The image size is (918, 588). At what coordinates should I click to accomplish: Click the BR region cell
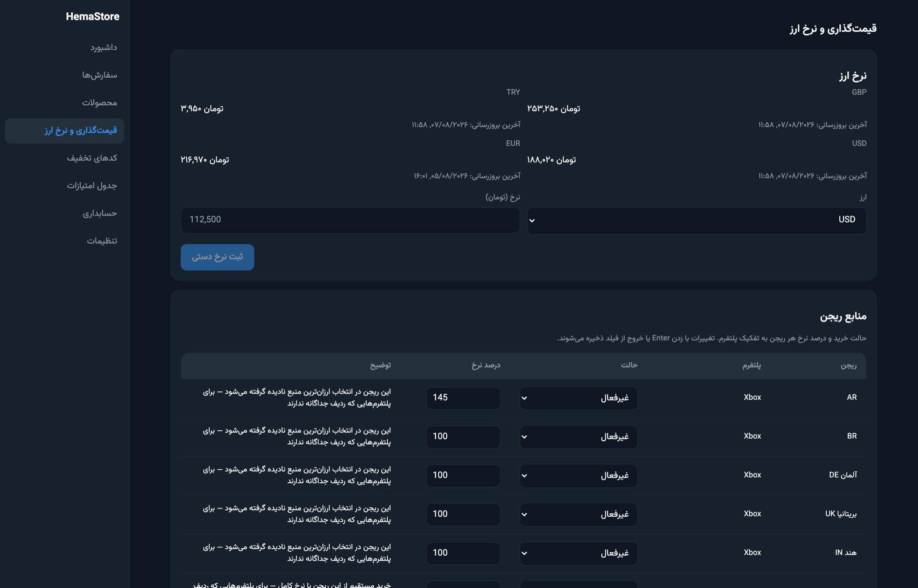coord(852,436)
